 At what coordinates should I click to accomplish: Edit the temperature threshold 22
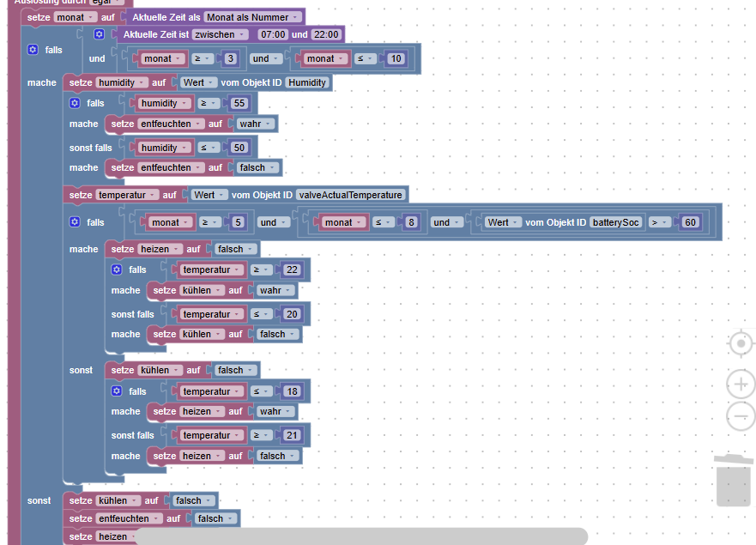click(292, 269)
